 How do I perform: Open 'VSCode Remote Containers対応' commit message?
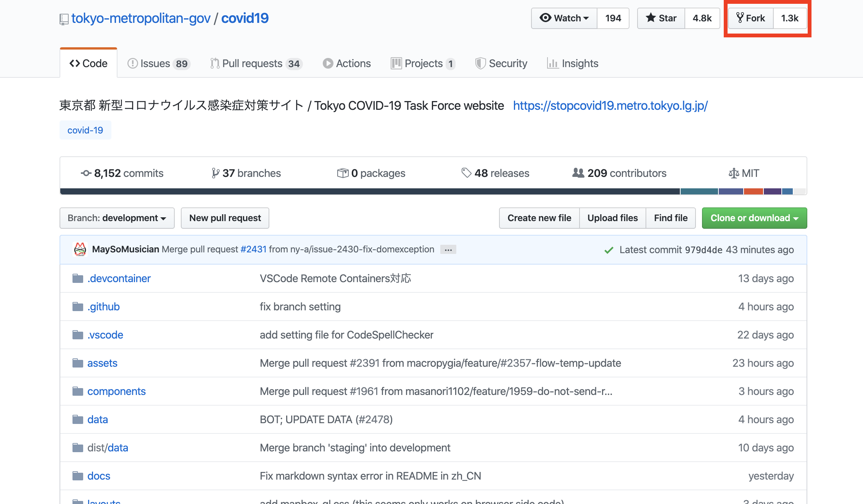pyautogui.click(x=335, y=278)
